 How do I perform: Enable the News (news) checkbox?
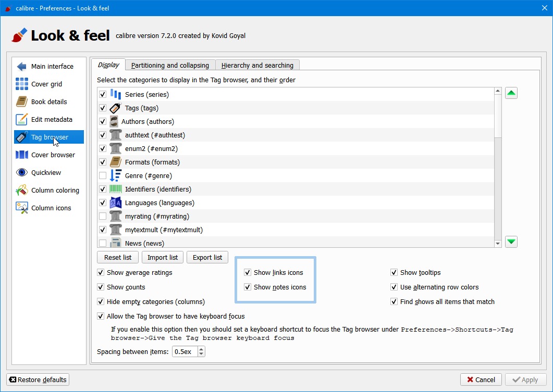[x=103, y=243]
